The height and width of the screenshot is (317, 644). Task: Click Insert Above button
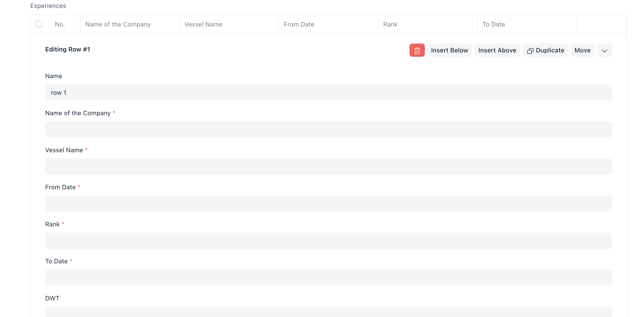click(x=497, y=50)
